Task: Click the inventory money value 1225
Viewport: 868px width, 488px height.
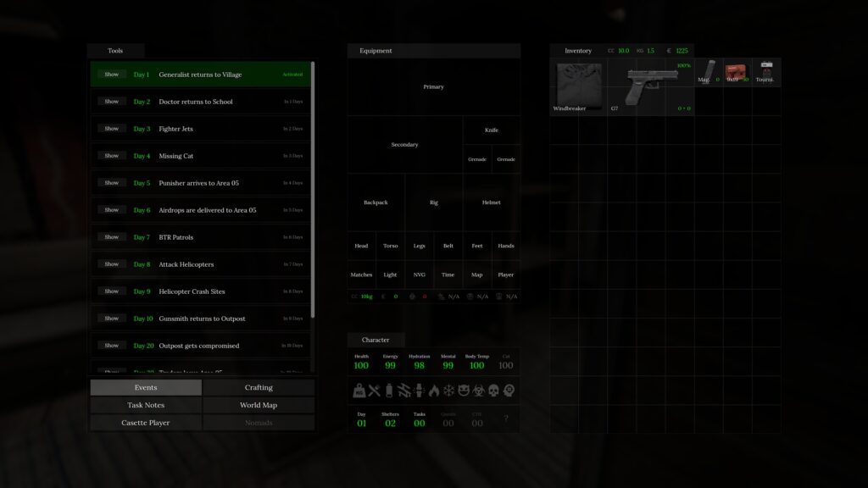Action: pyautogui.click(x=682, y=50)
